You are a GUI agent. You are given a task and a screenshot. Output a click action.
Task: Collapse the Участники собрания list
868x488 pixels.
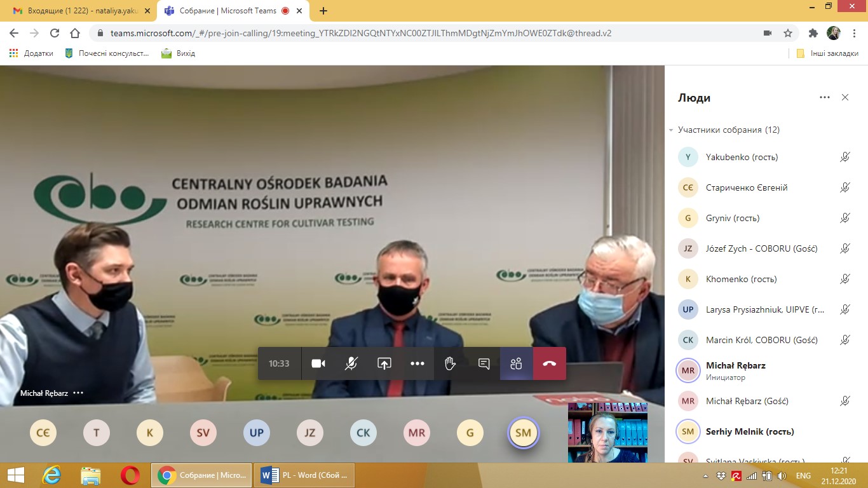point(671,130)
